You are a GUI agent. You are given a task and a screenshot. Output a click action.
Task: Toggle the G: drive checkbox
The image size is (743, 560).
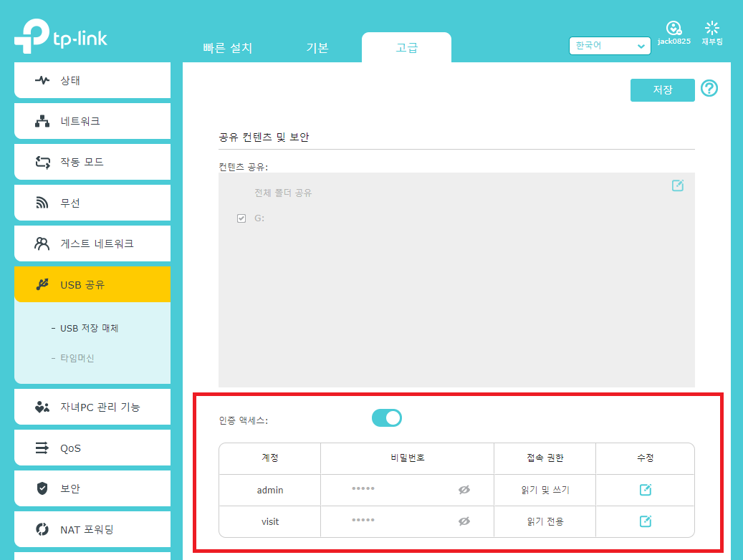tap(241, 218)
